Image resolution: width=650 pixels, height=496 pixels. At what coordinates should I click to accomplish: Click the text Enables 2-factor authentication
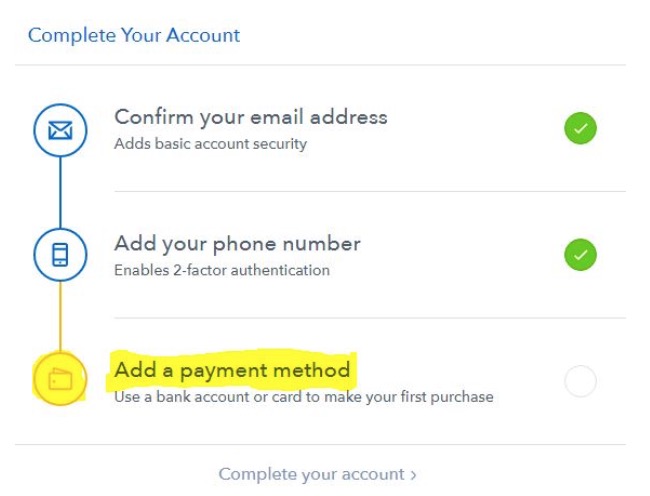pos(222,270)
